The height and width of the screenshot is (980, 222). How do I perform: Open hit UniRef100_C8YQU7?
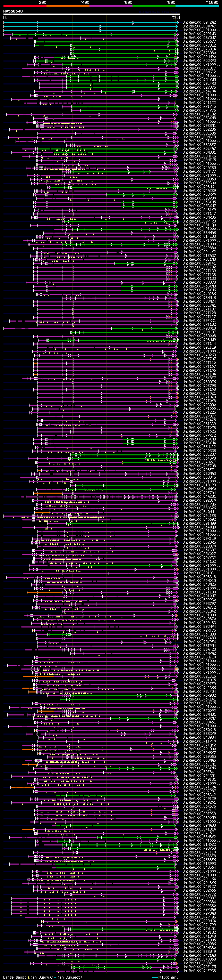[199, 38]
